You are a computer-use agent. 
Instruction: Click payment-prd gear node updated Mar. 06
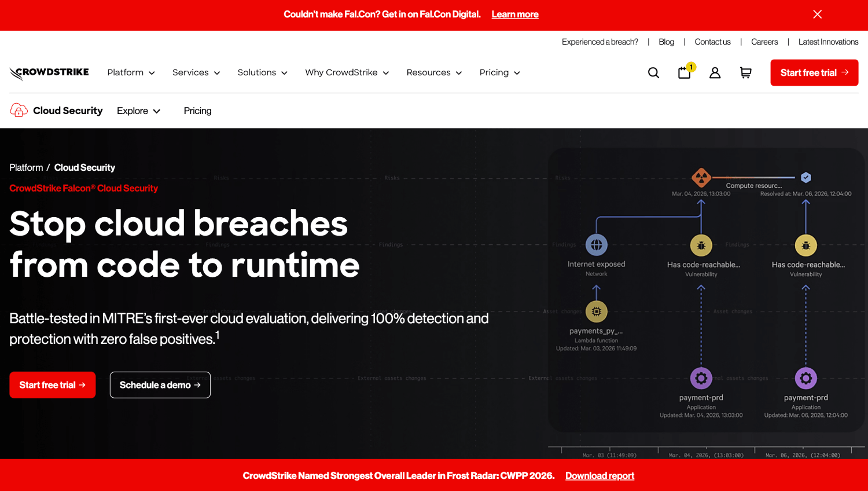click(806, 379)
